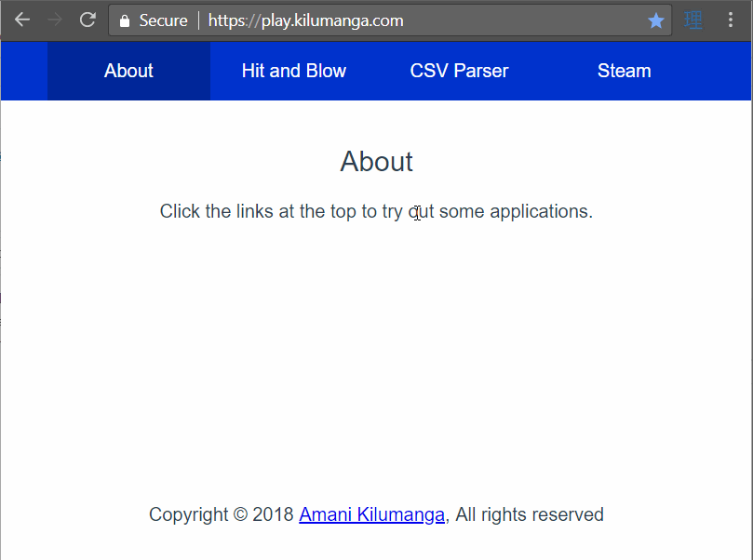Image resolution: width=753 pixels, height=560 pixels.
Task: Click the Copyright © 2018 text
Action: pyautogui.click(x=222, y=514)
